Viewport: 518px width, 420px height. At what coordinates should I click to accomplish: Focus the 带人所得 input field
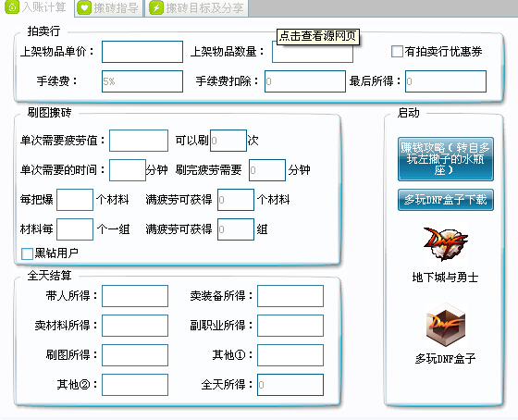click(x=135, y=296)
